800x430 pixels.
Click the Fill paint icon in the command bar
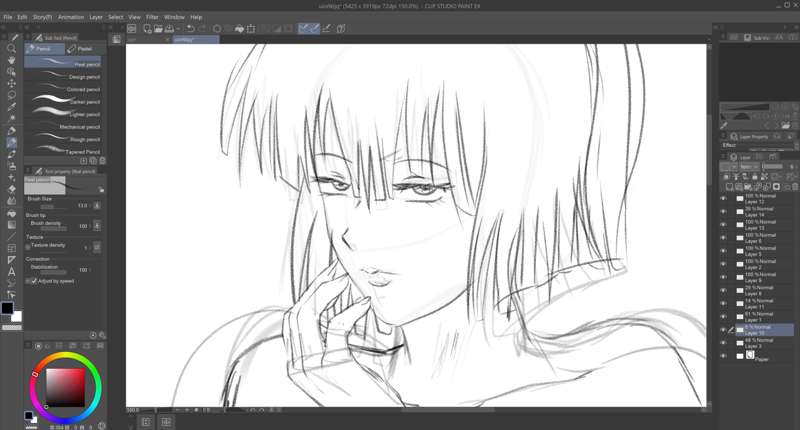coord(239,29)
